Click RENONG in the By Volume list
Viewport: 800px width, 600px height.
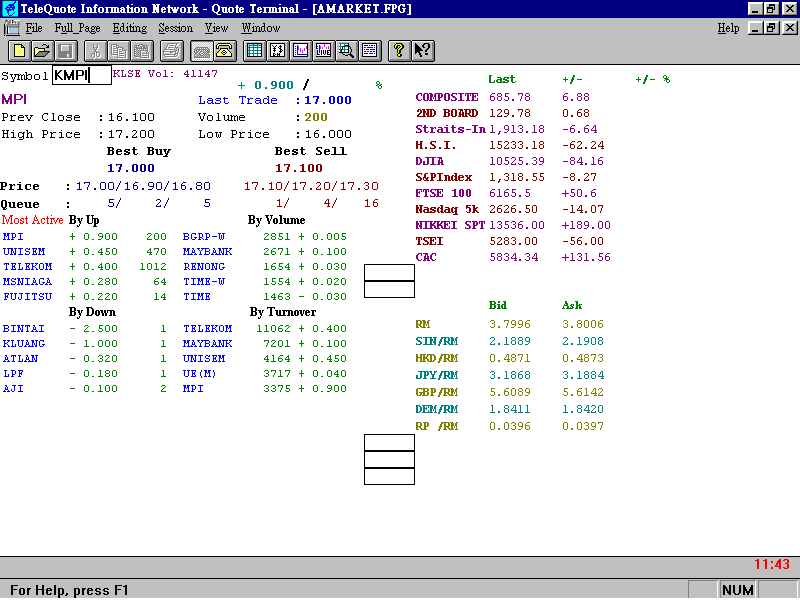click(x=204, y=266)
